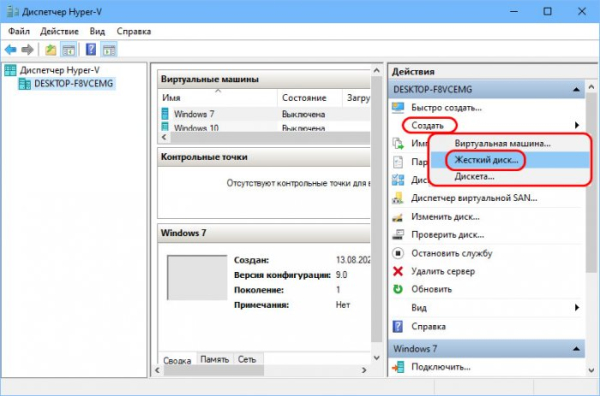
Task: Select the Windows 7 row in the list
Action: [x=264, y=114]
